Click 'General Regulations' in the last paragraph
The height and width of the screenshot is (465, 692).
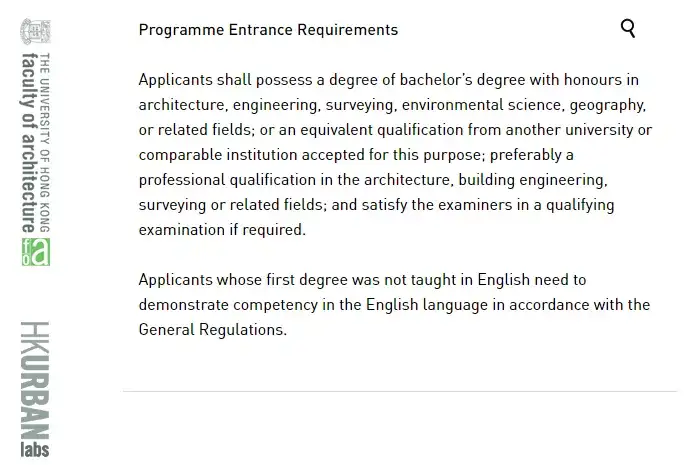(x=212, y=330)
